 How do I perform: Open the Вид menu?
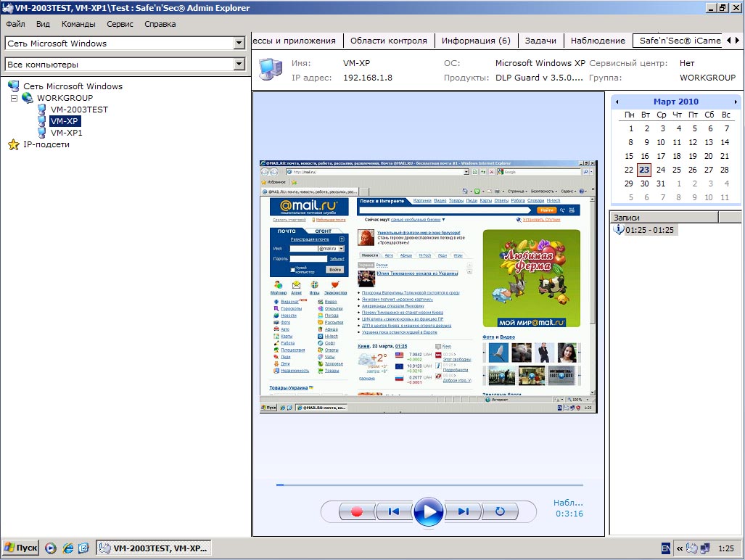tap(43, 24)
